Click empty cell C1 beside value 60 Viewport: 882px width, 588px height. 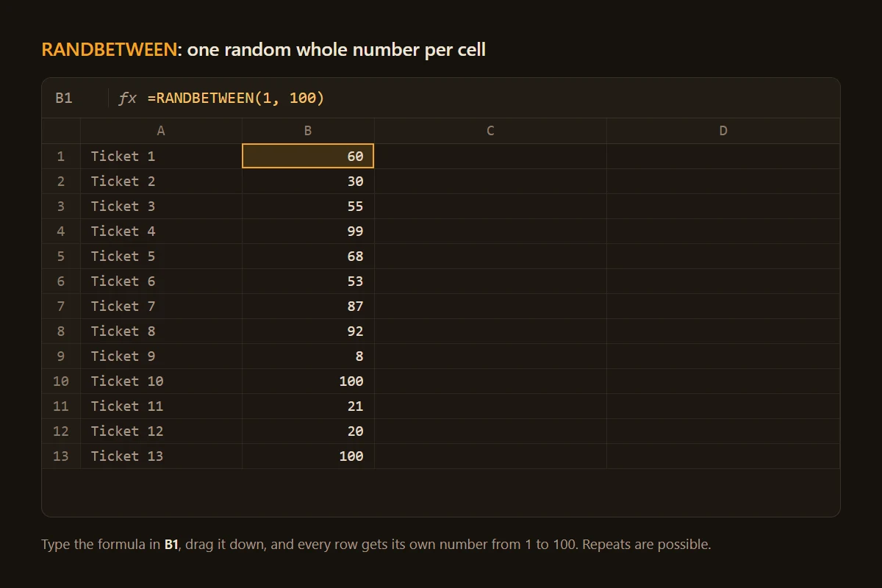(490, 156)
